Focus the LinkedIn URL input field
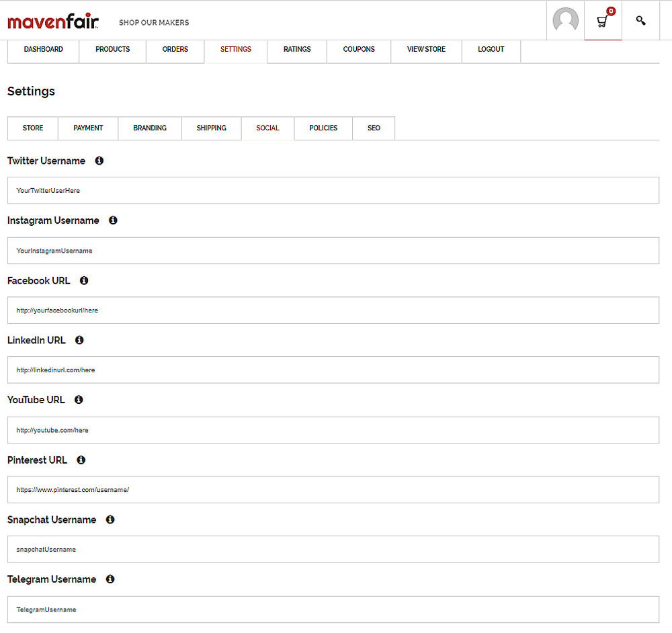 [333, 370]
